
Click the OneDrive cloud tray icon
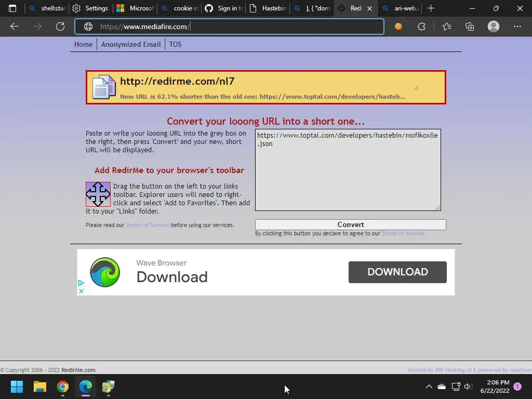click(x=442, y=387)
